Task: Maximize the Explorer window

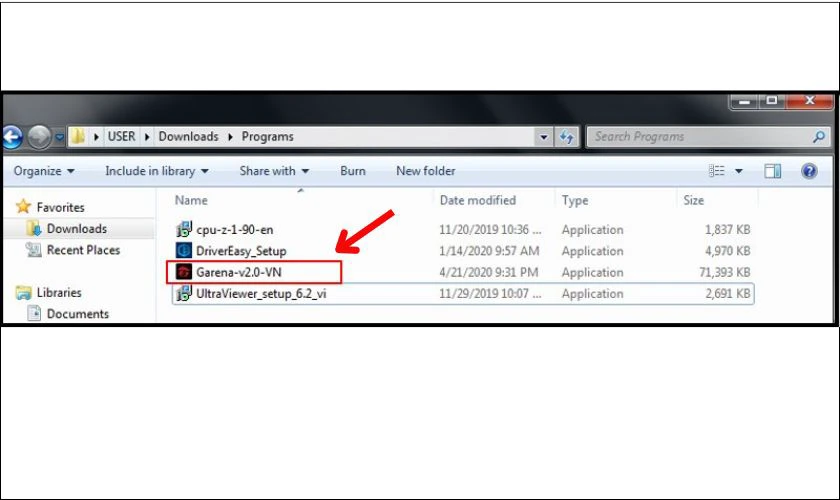Action: pyautogui.click(x=771, y=101)
